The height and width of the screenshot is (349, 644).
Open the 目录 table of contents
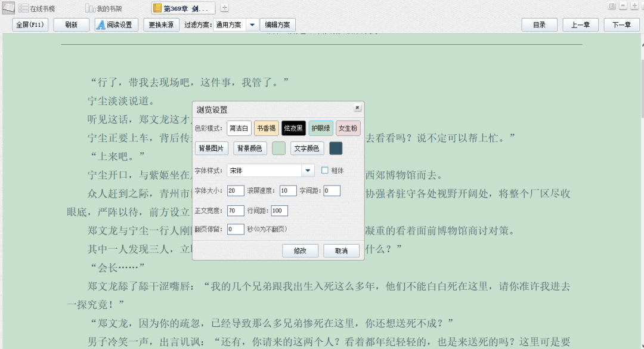coord(539,24)
